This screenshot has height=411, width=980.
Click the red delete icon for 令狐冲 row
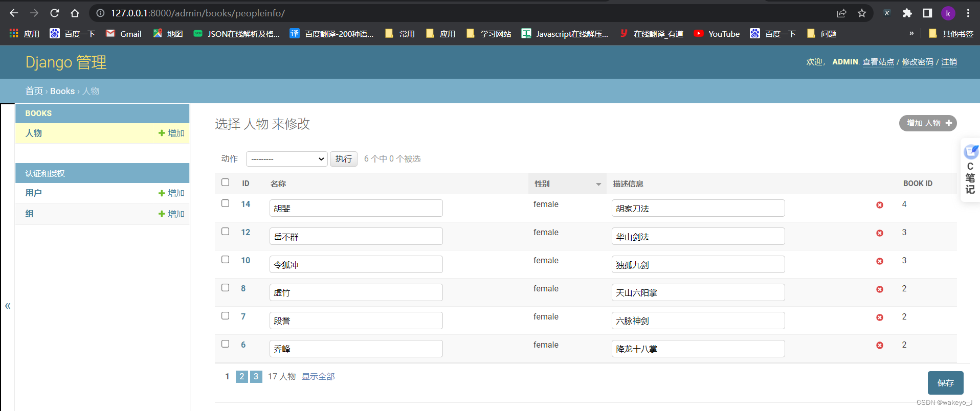[x=880, y=261]
